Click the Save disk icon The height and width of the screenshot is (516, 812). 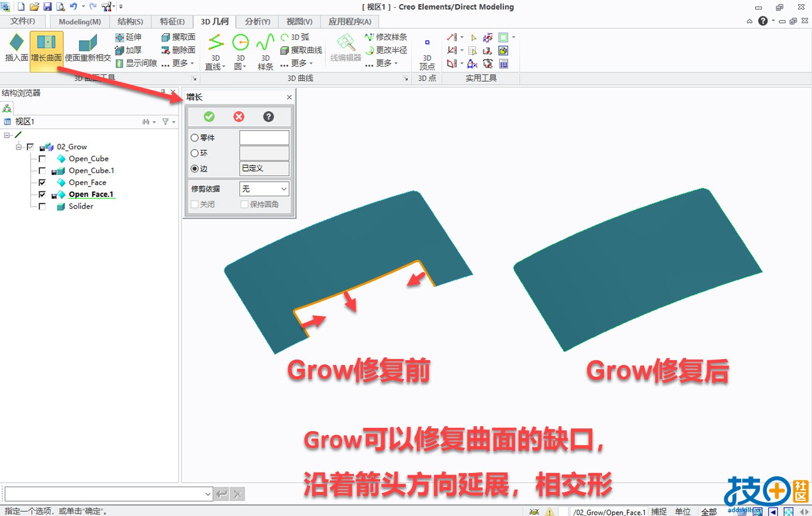pos(47,6)
